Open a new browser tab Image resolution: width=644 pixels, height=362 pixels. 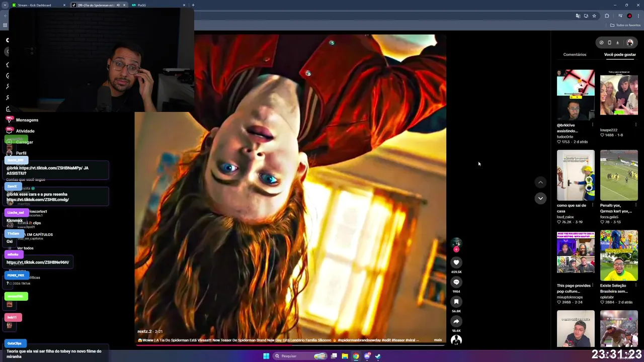point(193,5)
